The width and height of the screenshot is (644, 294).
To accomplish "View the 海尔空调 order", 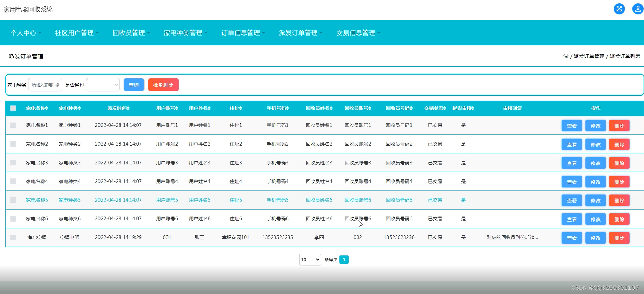I will click(572, 238).
